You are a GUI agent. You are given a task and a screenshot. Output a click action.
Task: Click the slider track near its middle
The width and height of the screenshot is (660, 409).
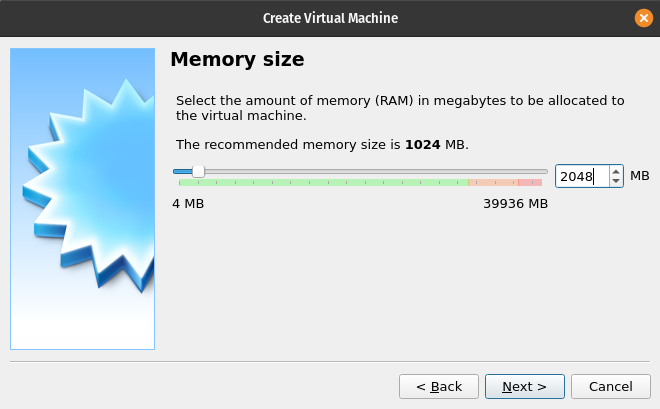(362, 172)
